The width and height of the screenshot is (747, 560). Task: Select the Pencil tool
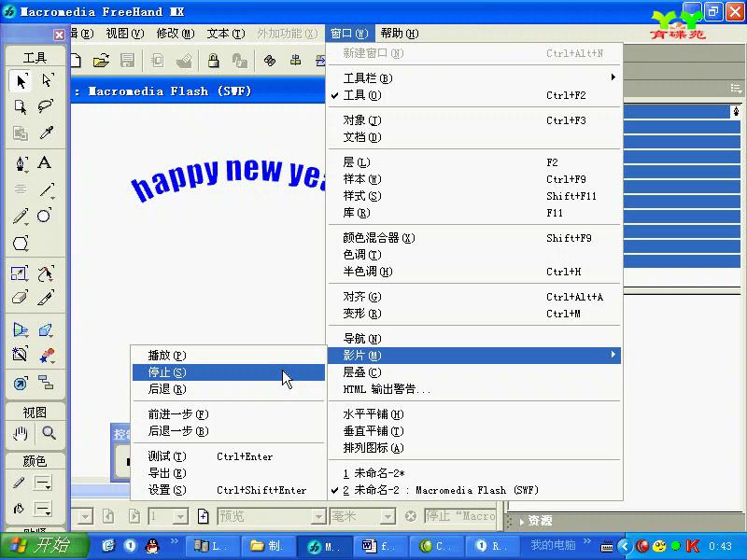pos(20,217)
